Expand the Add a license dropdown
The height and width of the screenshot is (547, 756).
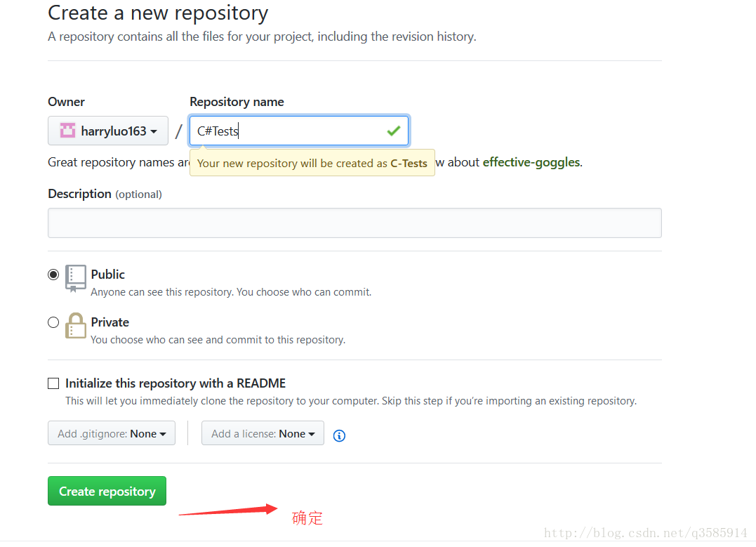click(x=263, y=434)
